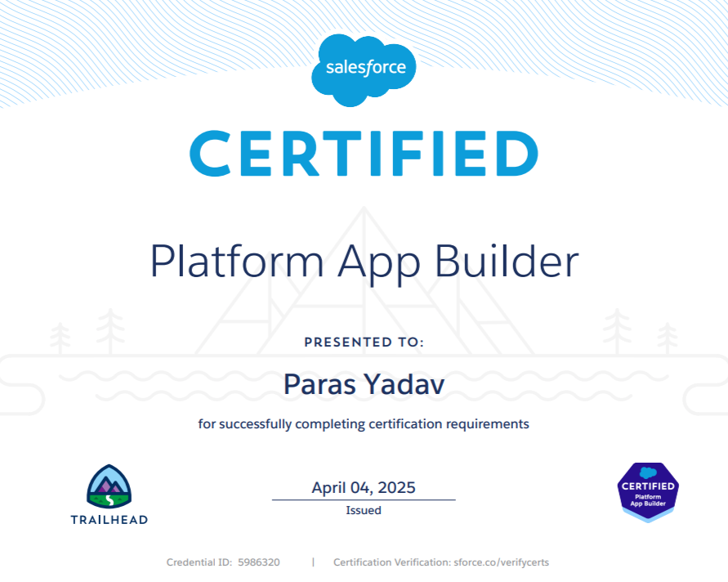Click the Credential ID number 5986320
This screenshot has height=582, width=728.
pyautogui.click(x=259, y=562)
